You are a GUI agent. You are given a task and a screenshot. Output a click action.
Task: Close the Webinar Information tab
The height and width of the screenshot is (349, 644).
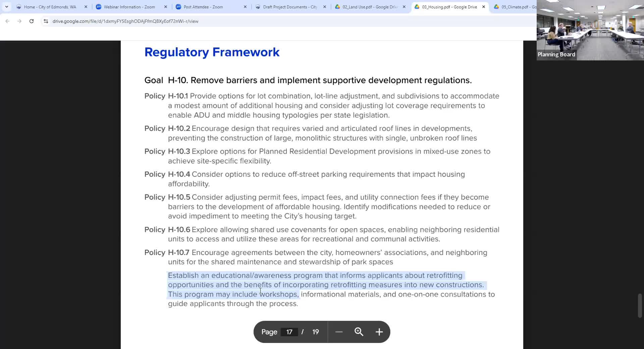click(x=166, y=7)
